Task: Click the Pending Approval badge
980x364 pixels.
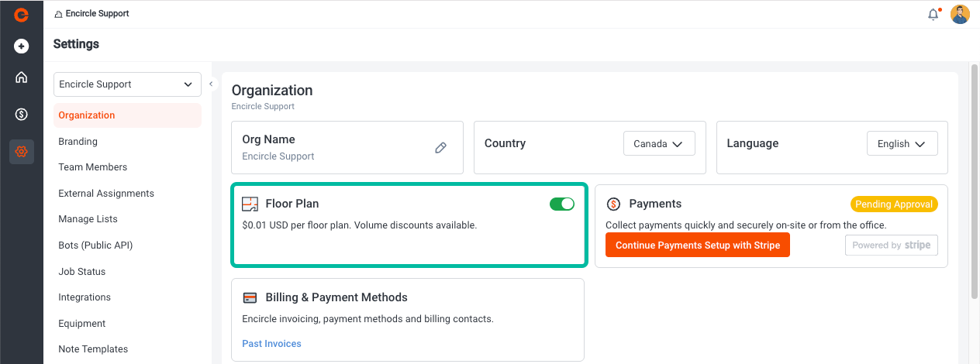Action: coord(894,204)
